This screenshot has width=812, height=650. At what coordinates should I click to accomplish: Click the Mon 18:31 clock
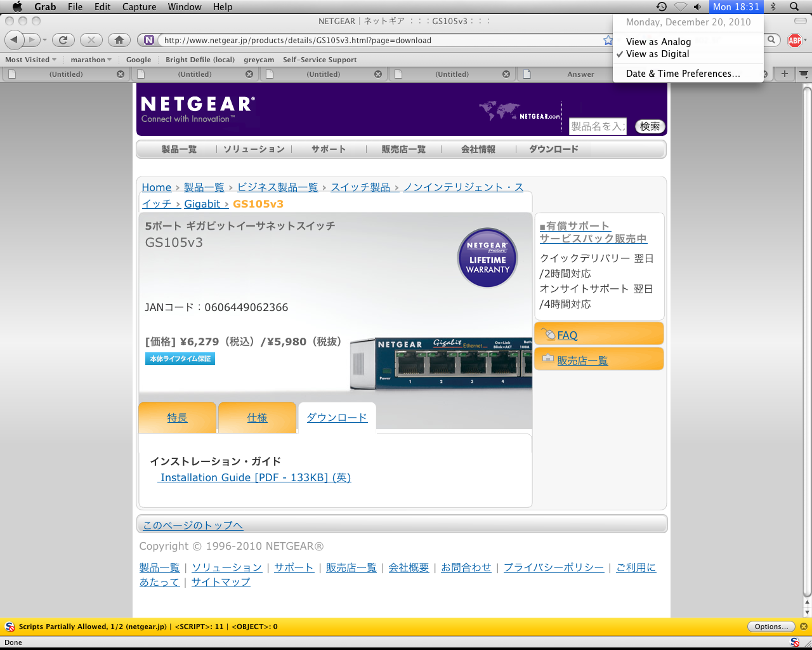pyautogui.click(x=736, y=6)
